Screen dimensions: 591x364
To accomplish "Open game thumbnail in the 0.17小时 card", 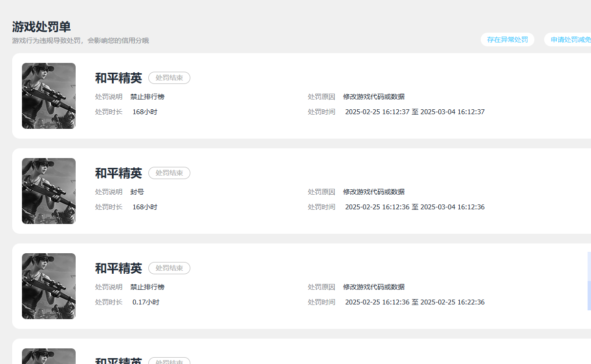I will point(49,286).
